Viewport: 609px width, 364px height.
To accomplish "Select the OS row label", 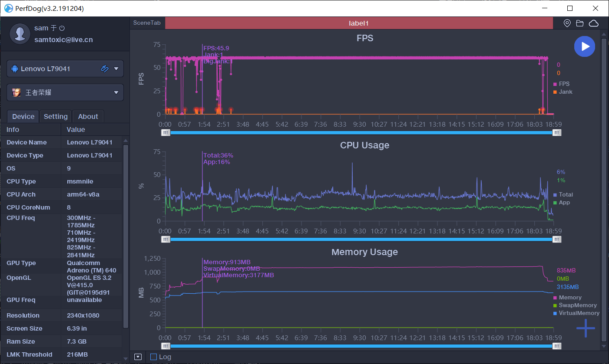I will pos(11,168).
